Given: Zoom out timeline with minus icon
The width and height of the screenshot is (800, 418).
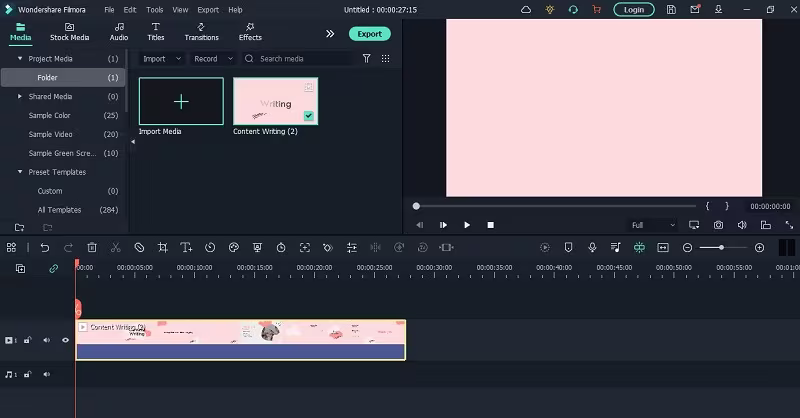Looking at the screenshot, I should (x=687, y=248).
